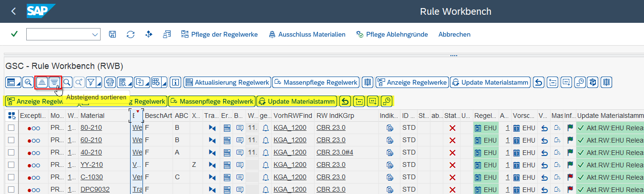Viewport: 644px width, 194px height.
Task: Click the Material column header
Action: (x=92, y=116)
